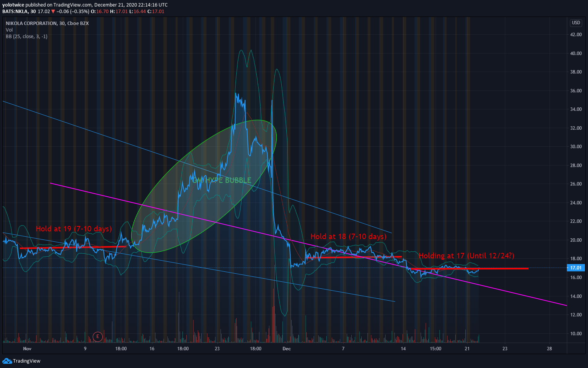Click the TradingView wordmark text
This screenshot has width=588, height=368.
pyautogui.click(x=27, y=361)
